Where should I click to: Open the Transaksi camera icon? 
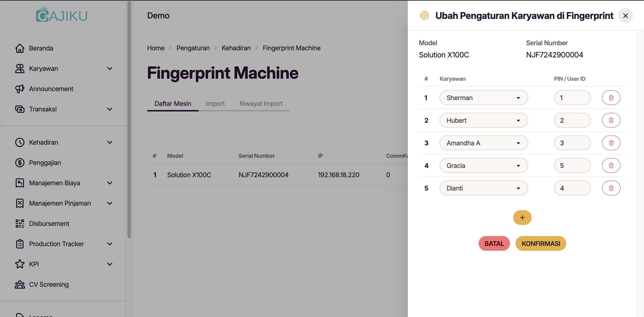pyautogui.click(x=20, y=109)
